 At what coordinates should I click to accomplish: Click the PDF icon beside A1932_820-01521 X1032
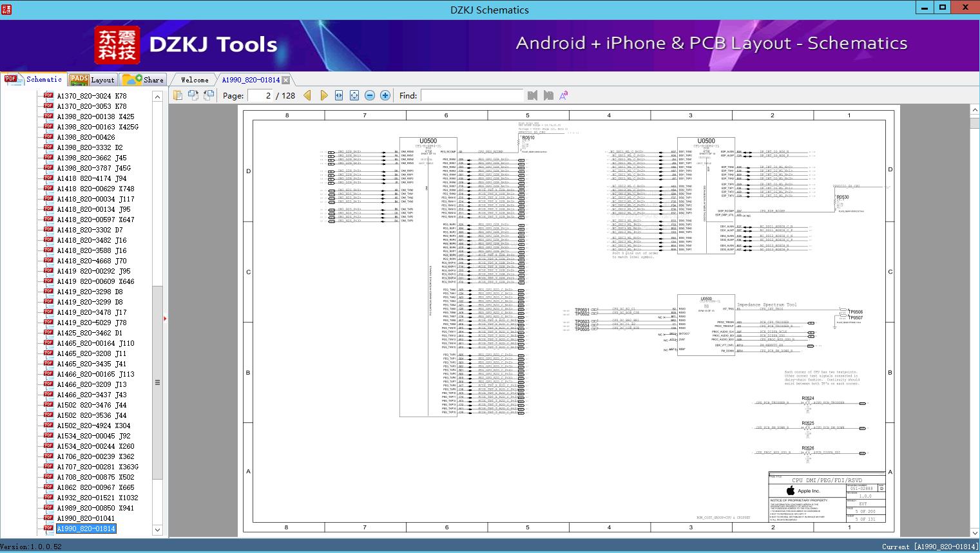click(x=48, y=498)
